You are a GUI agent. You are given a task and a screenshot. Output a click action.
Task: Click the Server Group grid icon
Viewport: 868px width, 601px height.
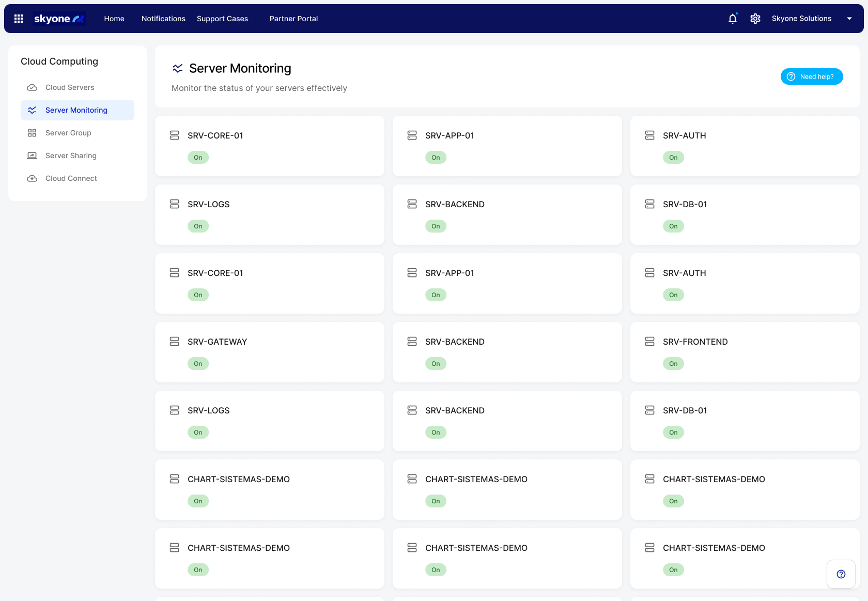click(x=32, y=133)
